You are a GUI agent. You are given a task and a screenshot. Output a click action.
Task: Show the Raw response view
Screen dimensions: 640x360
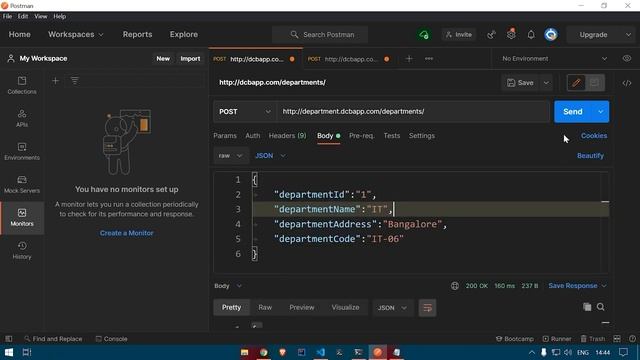pyautogui.click(x=265, y=308)
